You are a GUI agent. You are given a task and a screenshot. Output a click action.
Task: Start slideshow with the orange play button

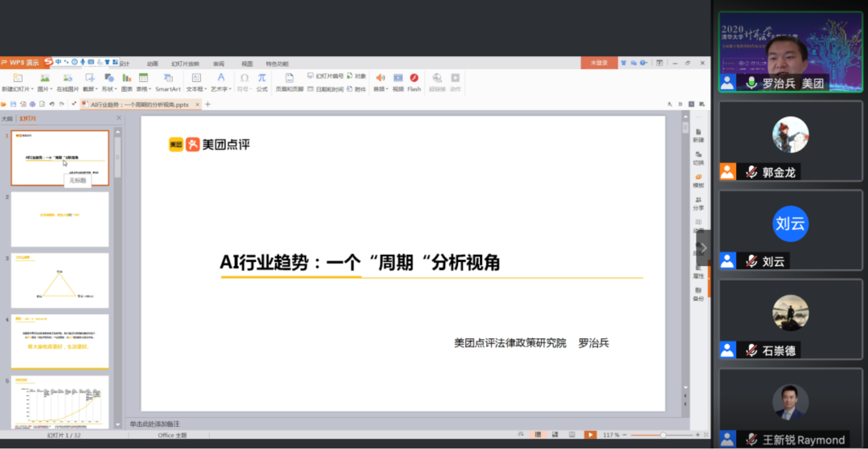point(590,435)
